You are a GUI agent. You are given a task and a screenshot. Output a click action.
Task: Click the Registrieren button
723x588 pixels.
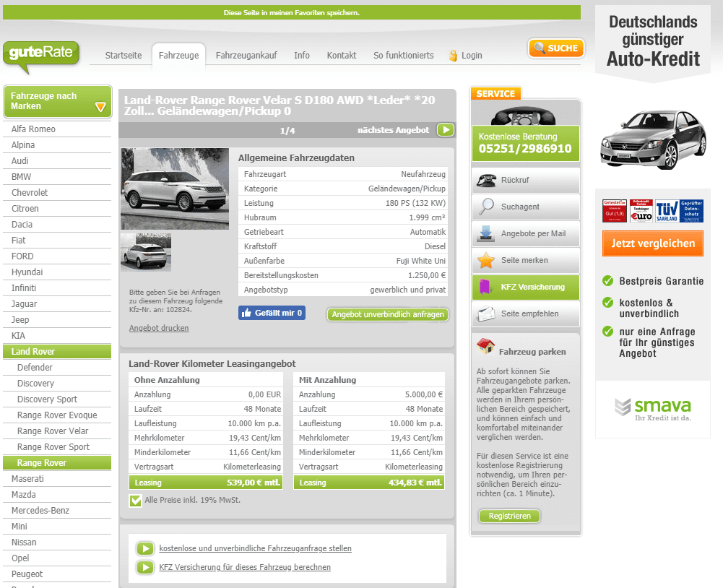(509, 516)
